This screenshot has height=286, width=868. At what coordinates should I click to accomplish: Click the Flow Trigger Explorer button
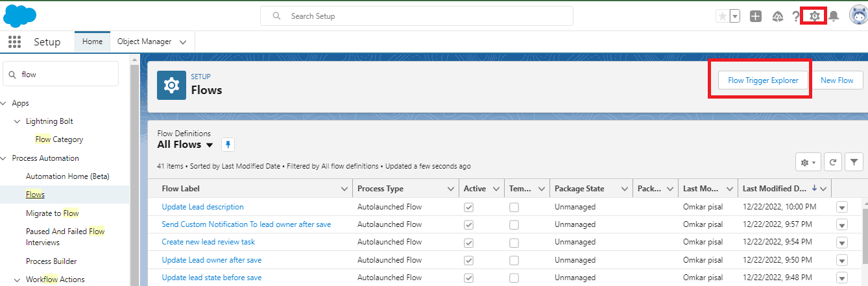pos(762,80)
